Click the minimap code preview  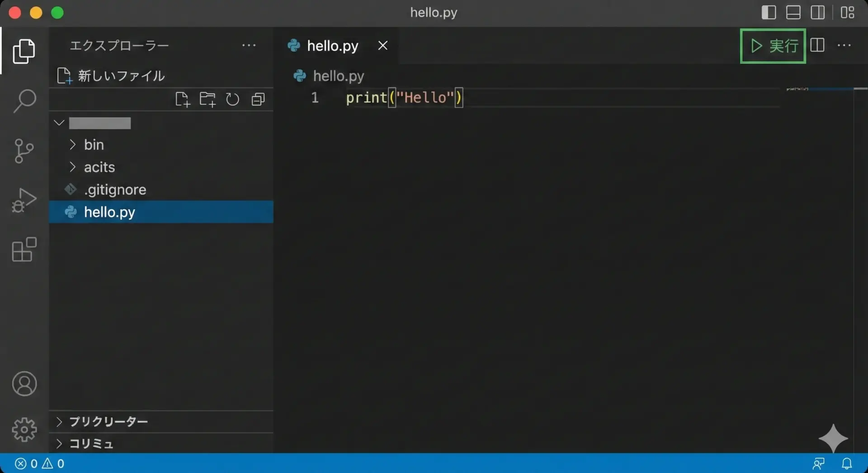click(797, 89)
